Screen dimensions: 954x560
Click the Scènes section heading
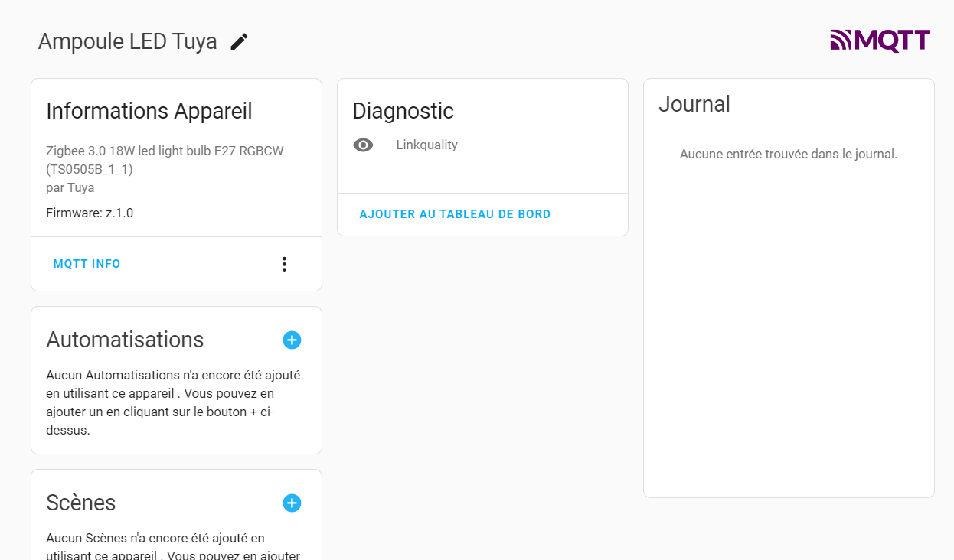[x=81, y=503]
